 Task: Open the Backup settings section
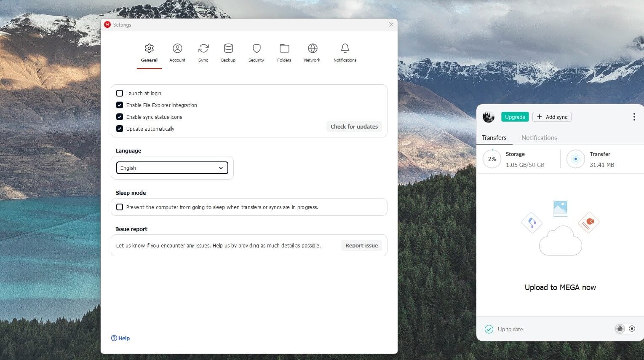click(x=228, y=52)
